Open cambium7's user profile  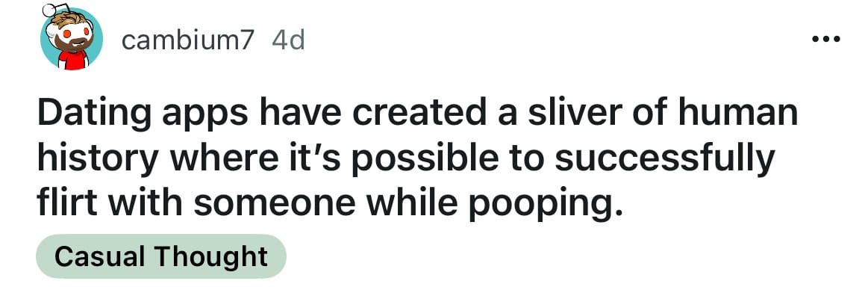[187, 40]
